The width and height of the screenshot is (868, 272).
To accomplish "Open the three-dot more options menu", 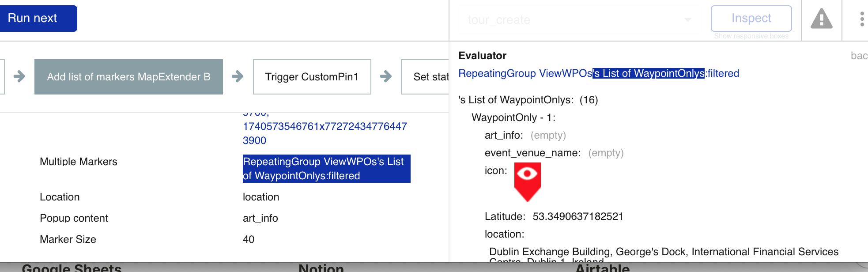I will [861, 19].
